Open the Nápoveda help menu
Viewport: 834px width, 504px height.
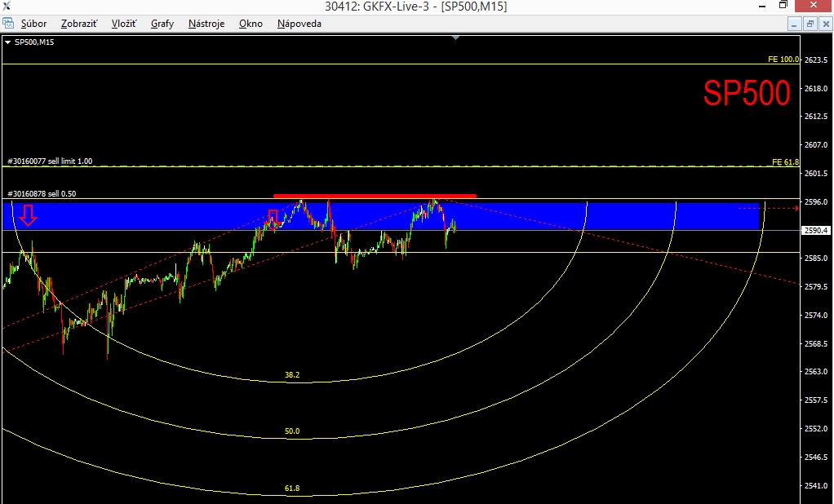[x=299, y=24]
